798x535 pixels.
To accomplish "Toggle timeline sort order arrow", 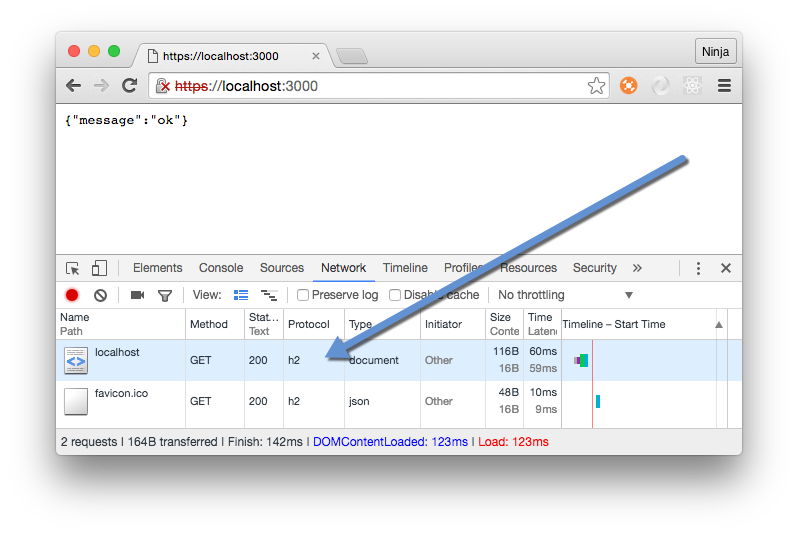I will (719, 325).
